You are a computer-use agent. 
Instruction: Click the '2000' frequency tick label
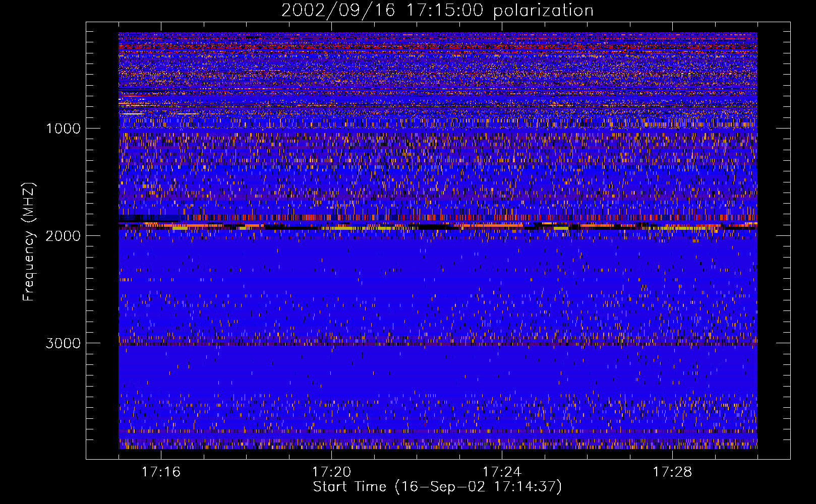click(63, 236)
